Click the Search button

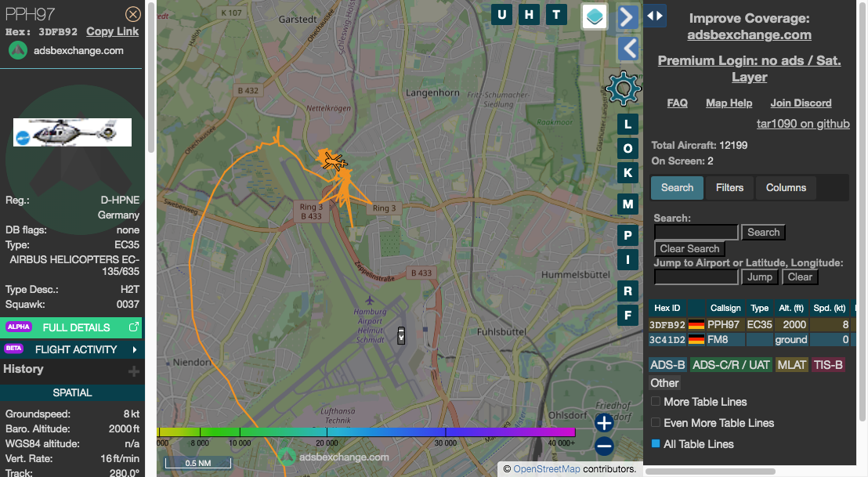coord(763,233)
